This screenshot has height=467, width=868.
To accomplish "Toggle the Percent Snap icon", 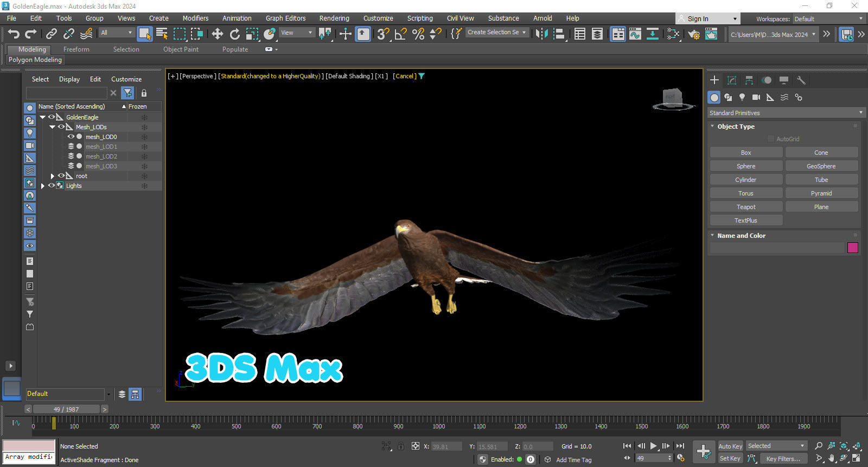I will click(x=418, y=34).
